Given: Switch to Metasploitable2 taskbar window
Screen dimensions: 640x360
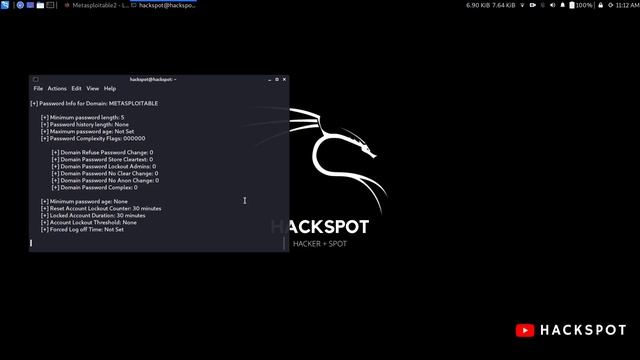Looking at the screenshot, I should point(96,5).
